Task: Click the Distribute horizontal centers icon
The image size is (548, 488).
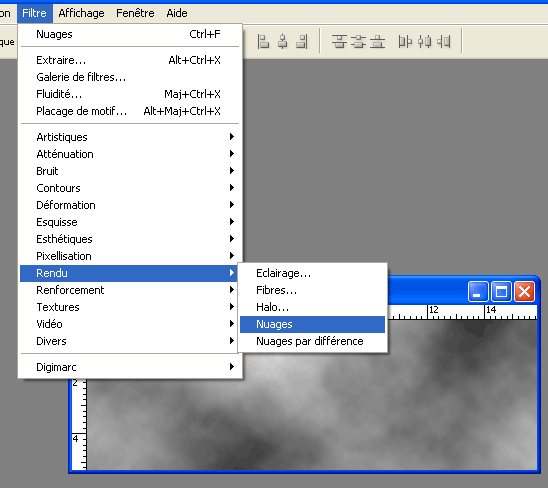Action: [425, 42]
